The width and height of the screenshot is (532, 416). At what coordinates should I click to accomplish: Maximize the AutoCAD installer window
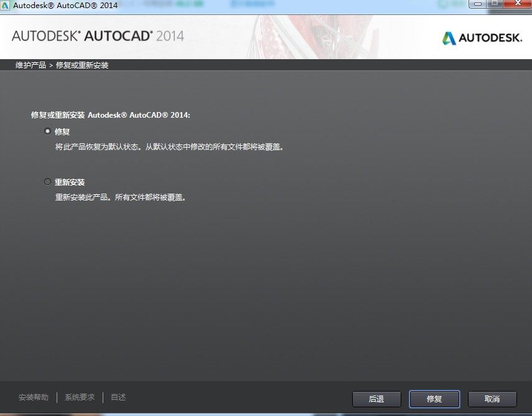tap(495, 4)
